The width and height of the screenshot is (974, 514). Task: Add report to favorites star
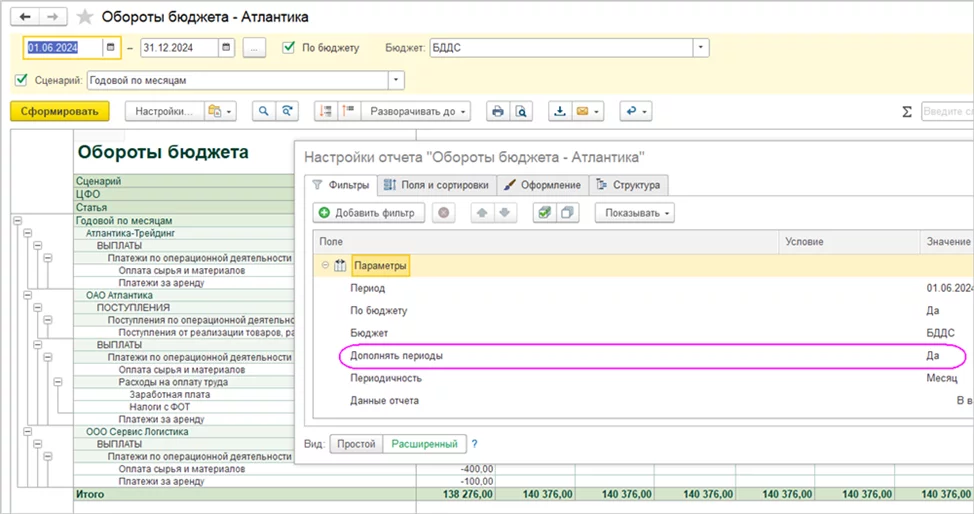coord(84,17)
